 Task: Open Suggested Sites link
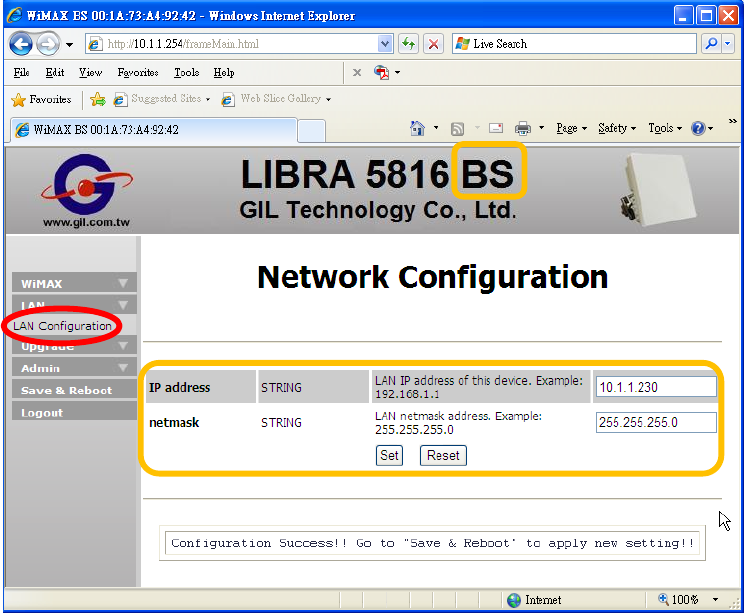(x=162, y=99)
